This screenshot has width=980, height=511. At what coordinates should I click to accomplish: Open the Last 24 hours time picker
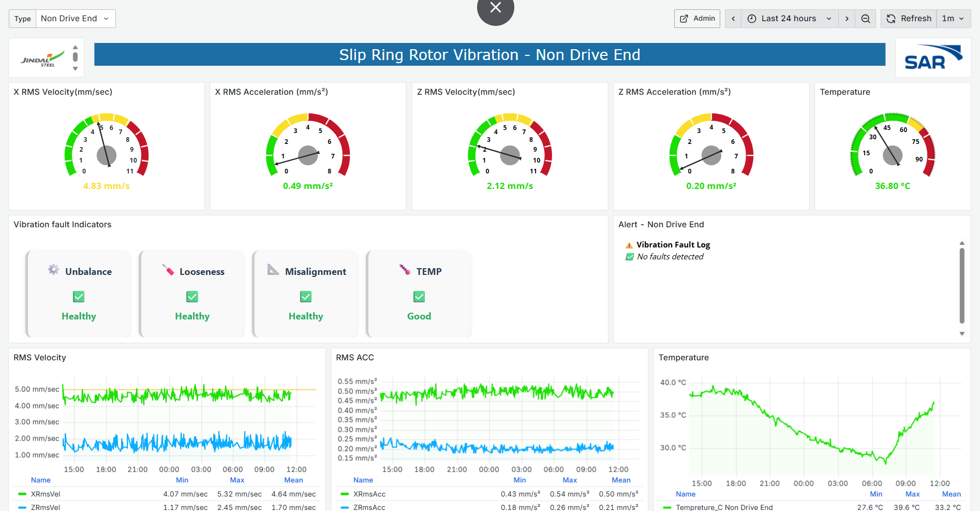pyautogui.click(x=789, y=19)
